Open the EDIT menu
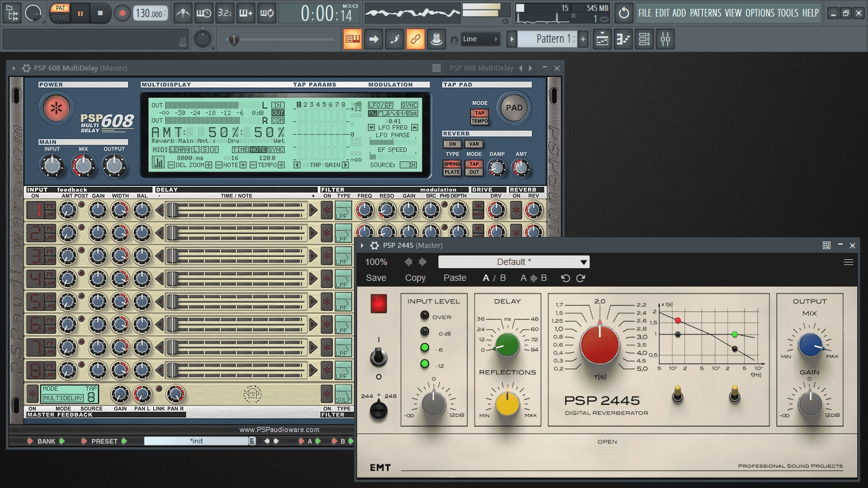Viewport: 868px width, 488px height. tap(662, 13)
